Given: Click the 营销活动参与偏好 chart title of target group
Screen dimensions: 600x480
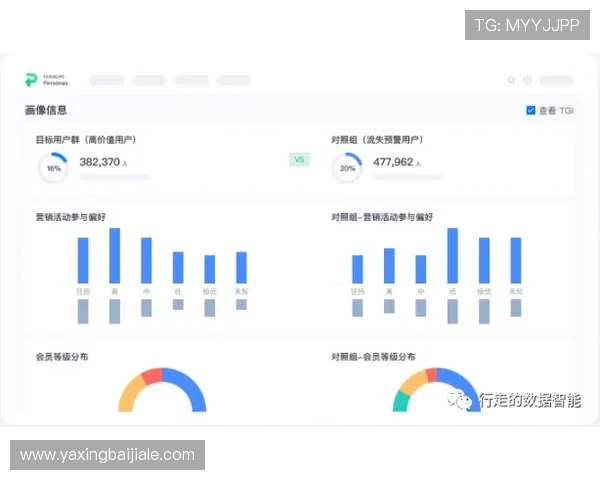Looking at the screenshot, I should pos(71,217).
